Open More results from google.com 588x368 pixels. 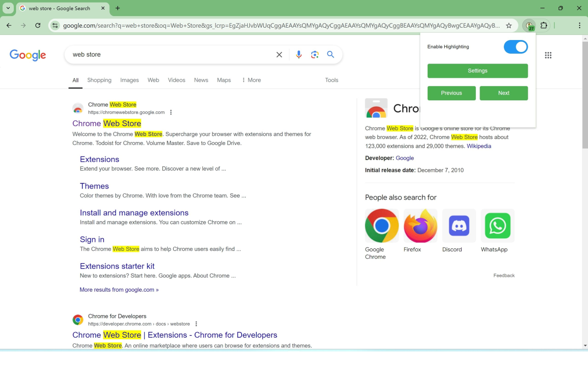pyautogui.click(x=119, y=290)
